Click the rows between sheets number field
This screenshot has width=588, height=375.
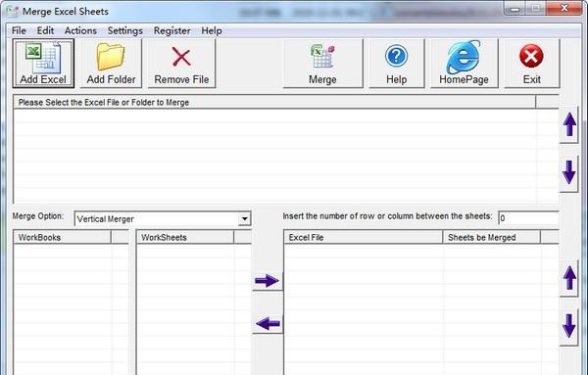coord(528,218)
